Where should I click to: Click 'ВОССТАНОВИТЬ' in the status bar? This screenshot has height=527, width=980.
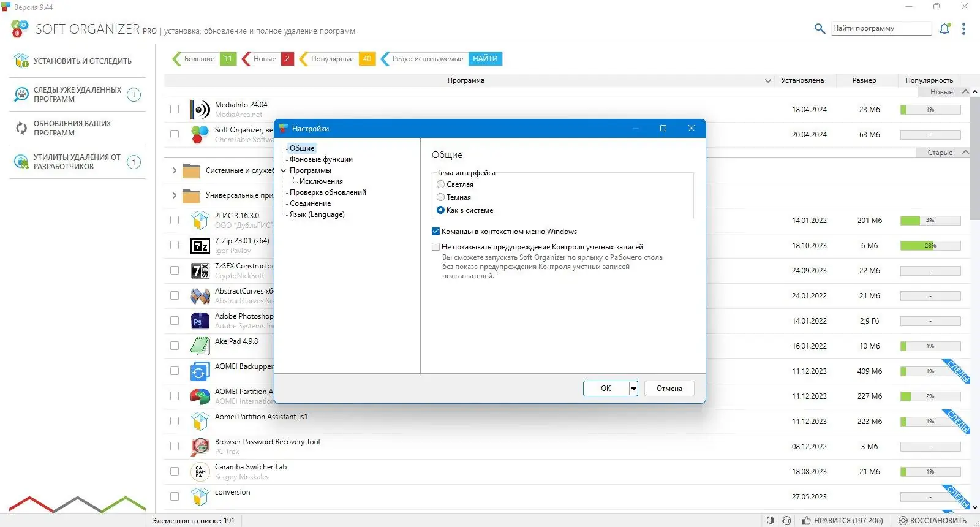[932, 520]
